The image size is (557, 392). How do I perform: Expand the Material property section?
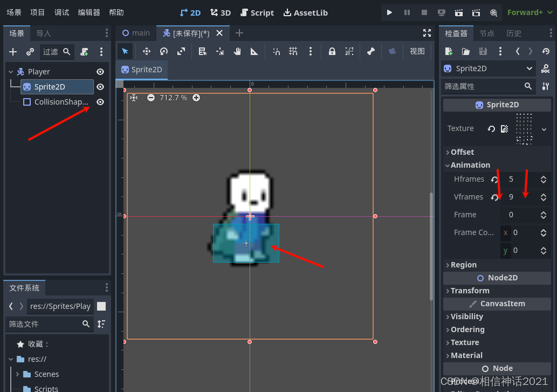click(497, 355)
